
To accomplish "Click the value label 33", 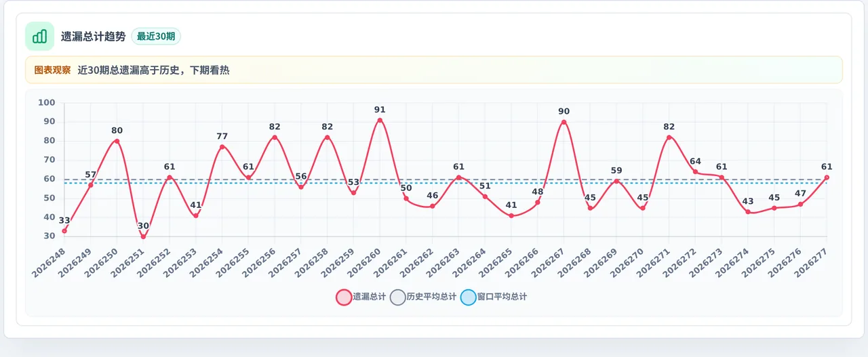I will point(64,220).
